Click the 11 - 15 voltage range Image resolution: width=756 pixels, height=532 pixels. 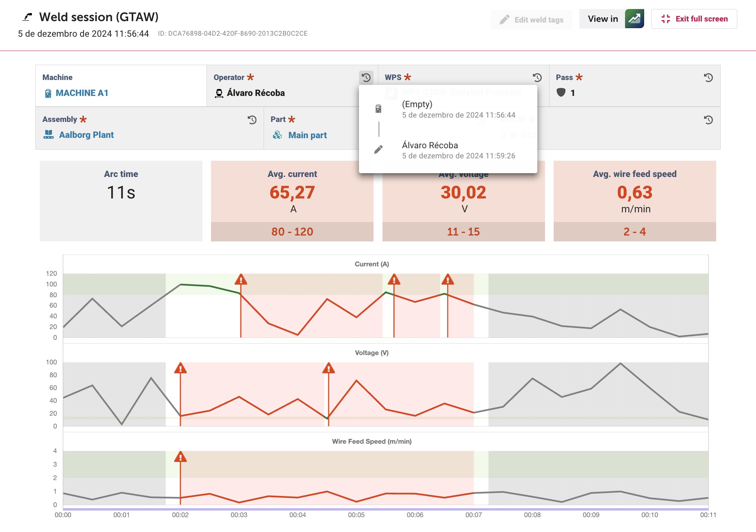tap(463, 232)
